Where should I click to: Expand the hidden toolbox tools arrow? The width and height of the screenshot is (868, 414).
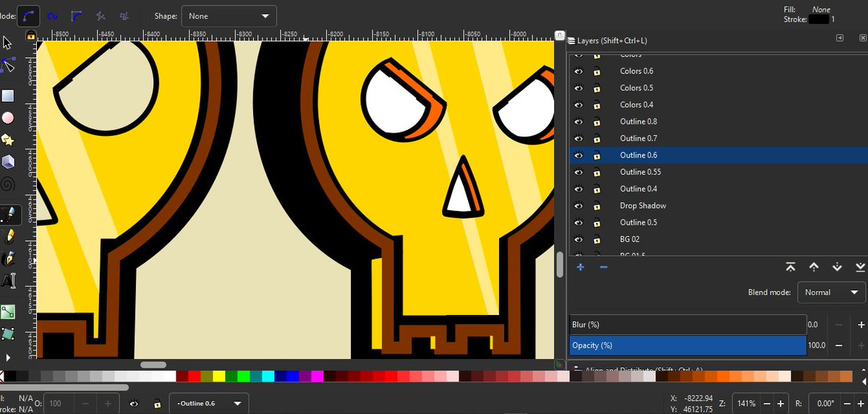(8, 357)
